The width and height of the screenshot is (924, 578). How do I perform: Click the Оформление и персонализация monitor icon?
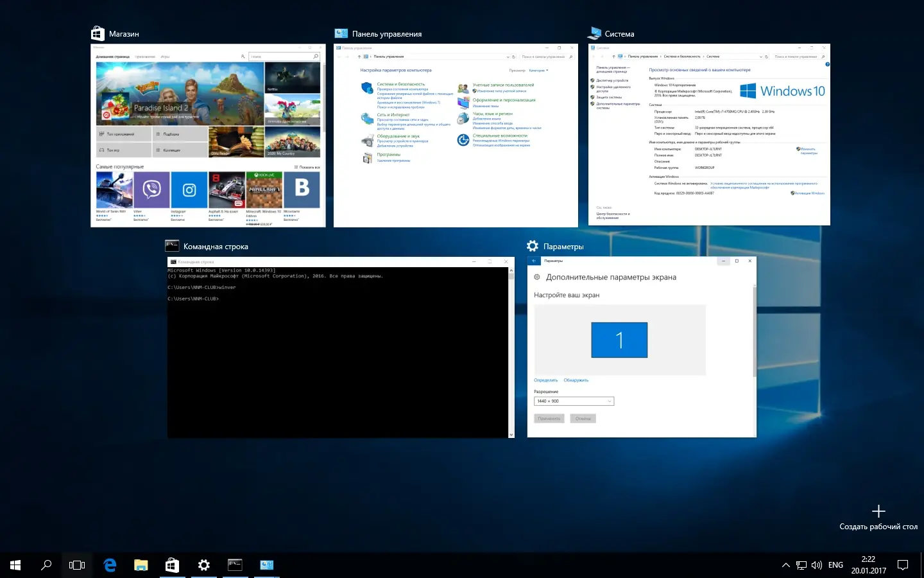pyautogui.click(x=463, y=103)
